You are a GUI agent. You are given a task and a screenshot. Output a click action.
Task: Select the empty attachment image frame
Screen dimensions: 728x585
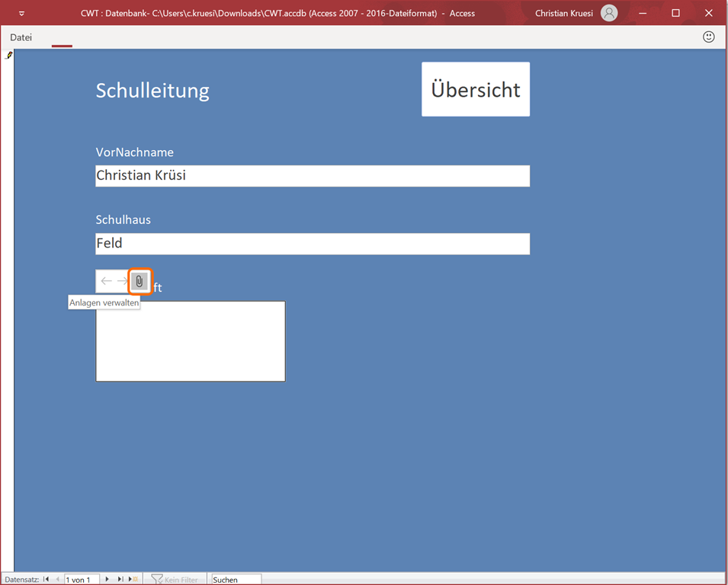191,341
